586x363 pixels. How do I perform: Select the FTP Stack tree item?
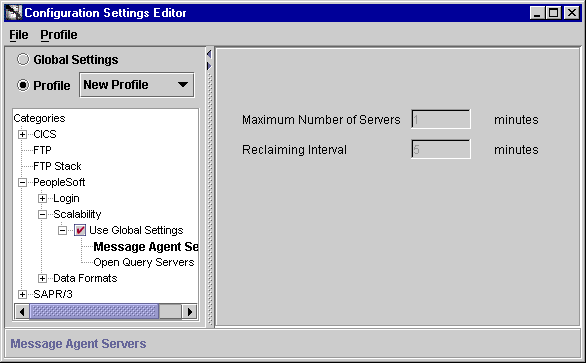(57, 166)
